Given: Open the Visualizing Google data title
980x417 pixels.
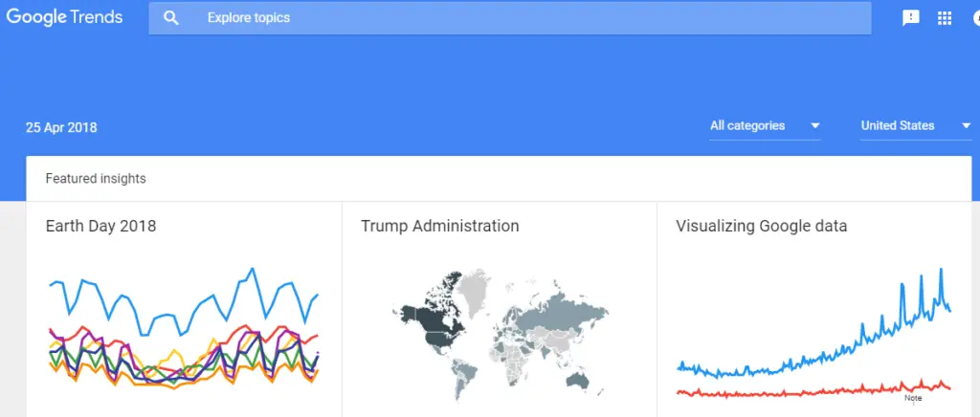Looking at the screenshot, I should pos(761,226).
